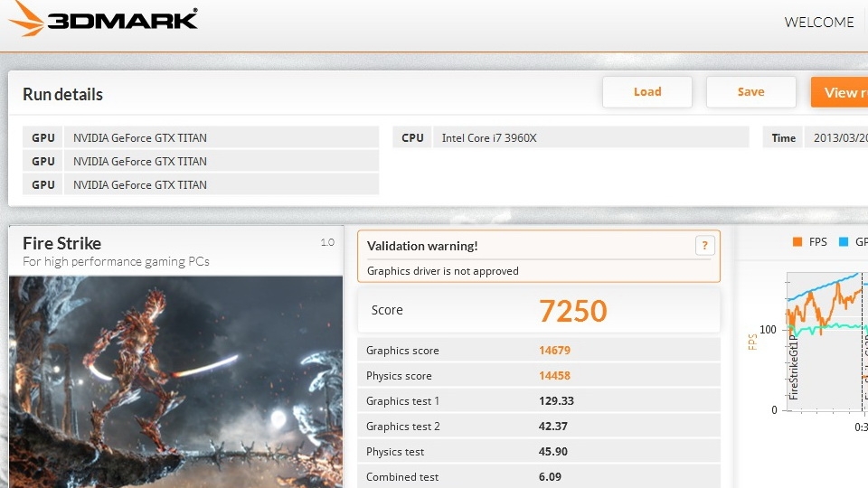Click the Save button

(750, 92)
